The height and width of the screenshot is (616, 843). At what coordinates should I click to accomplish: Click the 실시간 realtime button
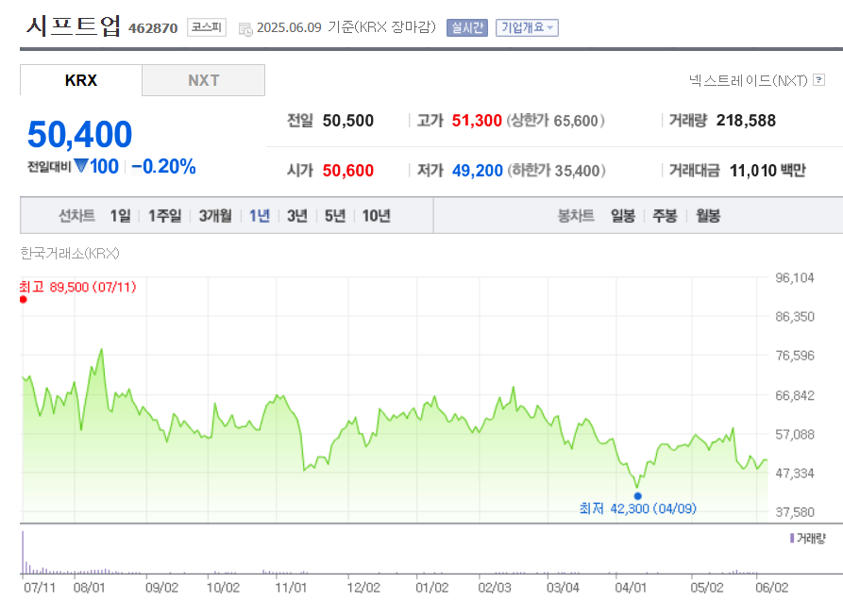coord(466,27)
